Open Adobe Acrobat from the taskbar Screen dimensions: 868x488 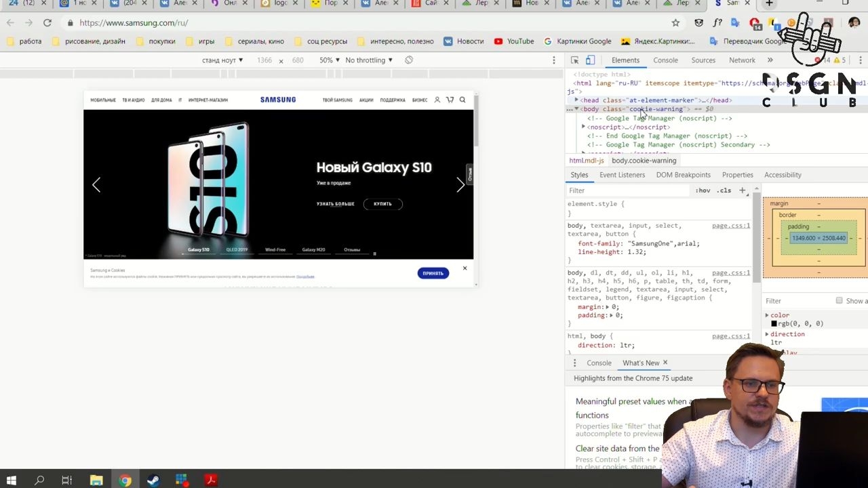pyautogui.click(x=211, y=480)
